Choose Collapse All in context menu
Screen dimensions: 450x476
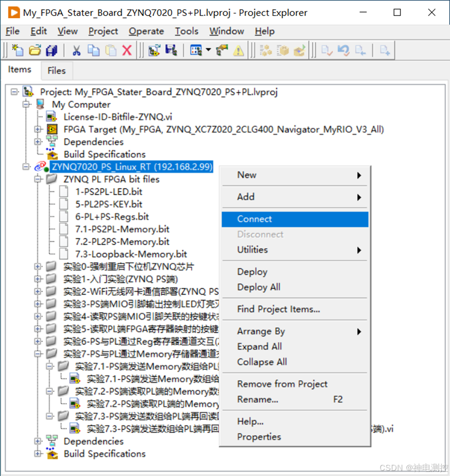[295, 362]
